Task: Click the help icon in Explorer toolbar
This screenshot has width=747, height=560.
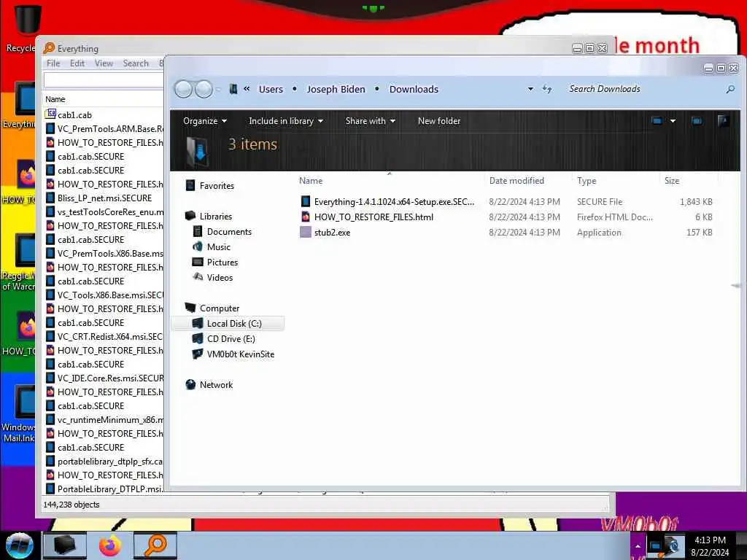Action: (x=723, y=120)
